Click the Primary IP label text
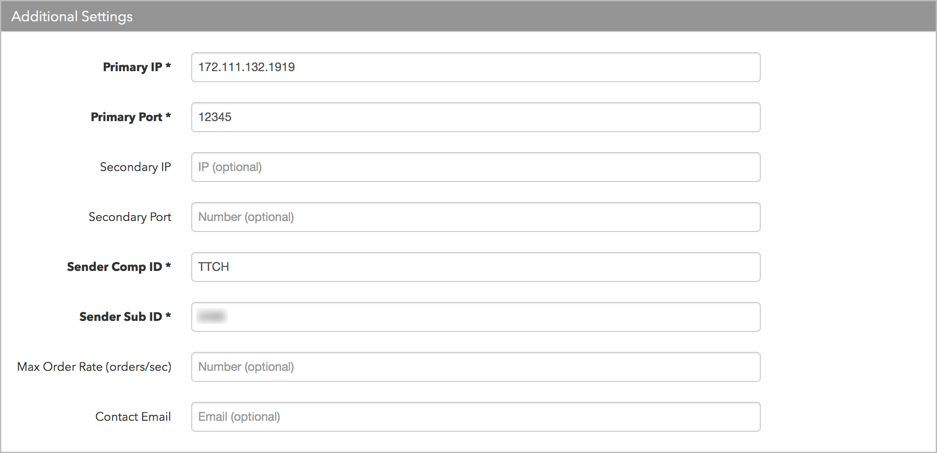Screen dimensions: 937x453 pyautogui.click(x=132, y=67)
